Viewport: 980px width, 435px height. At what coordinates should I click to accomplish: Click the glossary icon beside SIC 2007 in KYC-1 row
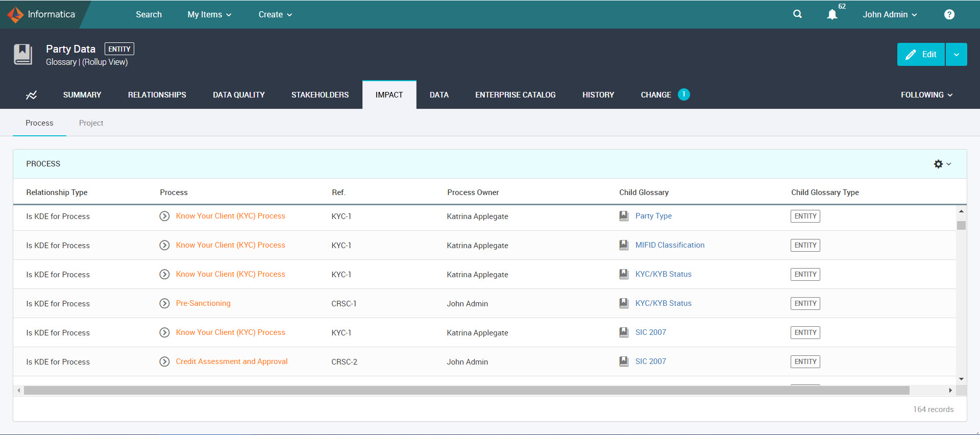(624, 332)
